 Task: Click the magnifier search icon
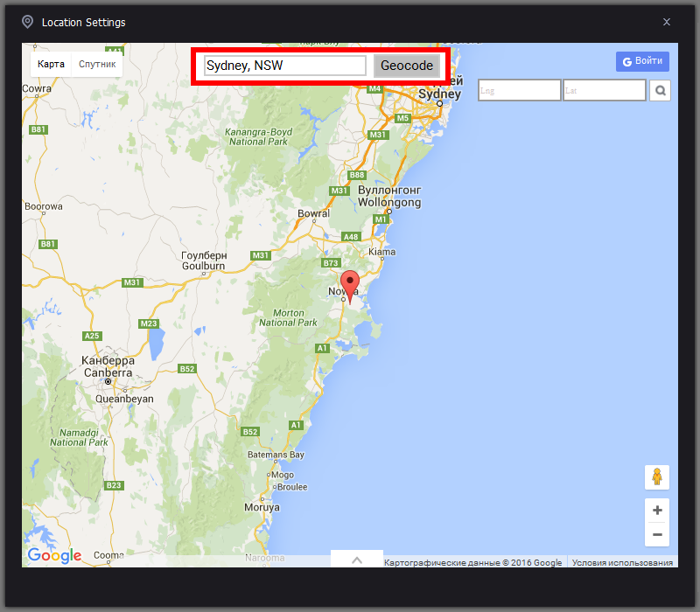point(660,91)
